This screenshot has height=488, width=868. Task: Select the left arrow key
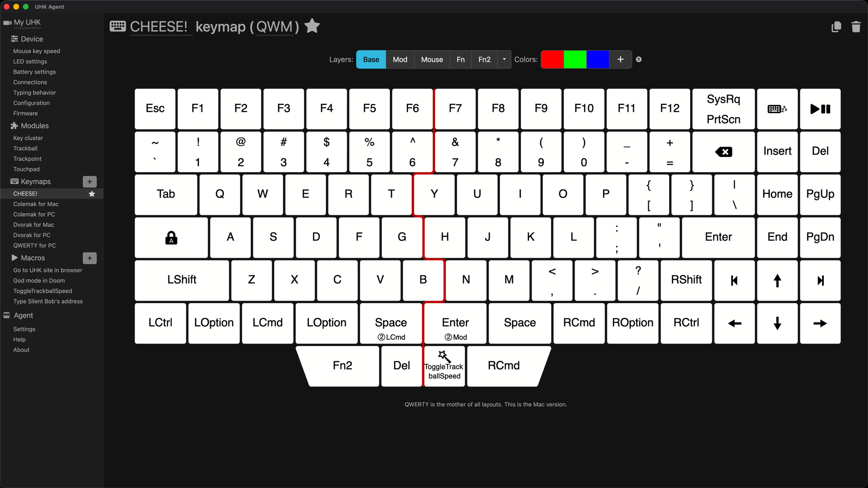[734, 323]
